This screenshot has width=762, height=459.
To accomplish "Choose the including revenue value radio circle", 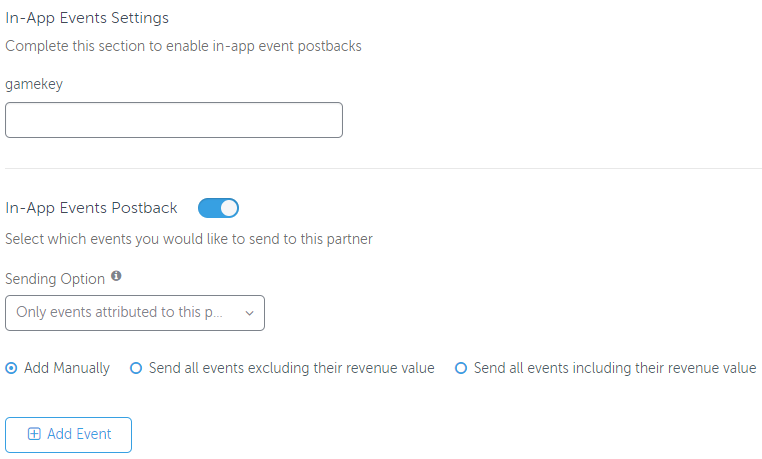I will pyautogui.click(x=461, y=368).
